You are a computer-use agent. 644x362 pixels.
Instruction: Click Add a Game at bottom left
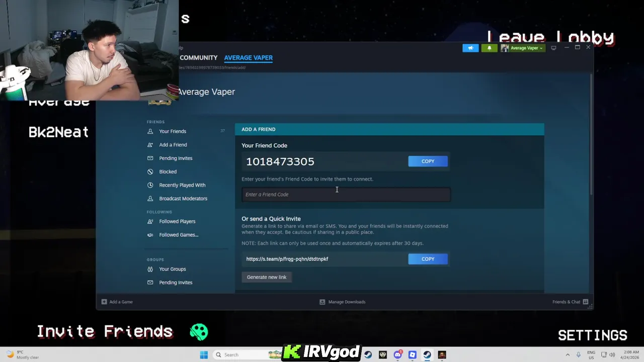point(121,302)
